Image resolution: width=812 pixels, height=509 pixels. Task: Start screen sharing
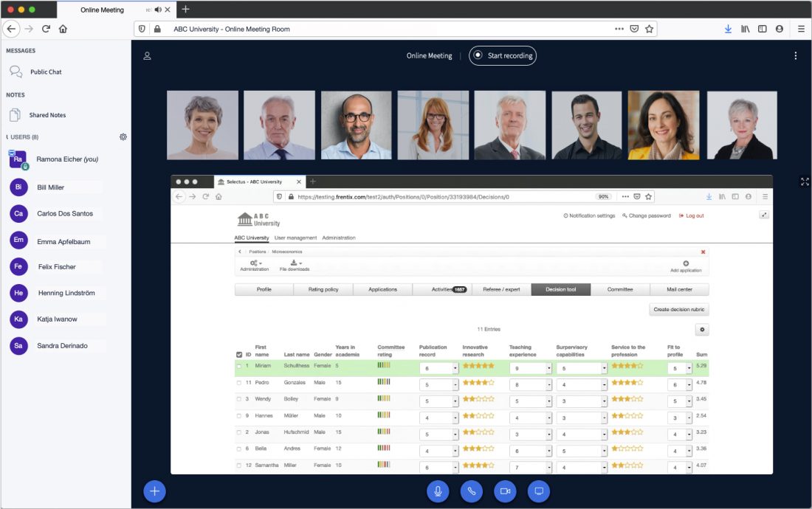538,491
